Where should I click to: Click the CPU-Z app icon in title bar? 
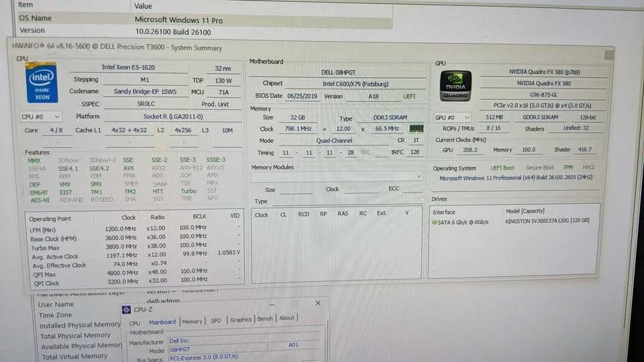coord(127,310)
